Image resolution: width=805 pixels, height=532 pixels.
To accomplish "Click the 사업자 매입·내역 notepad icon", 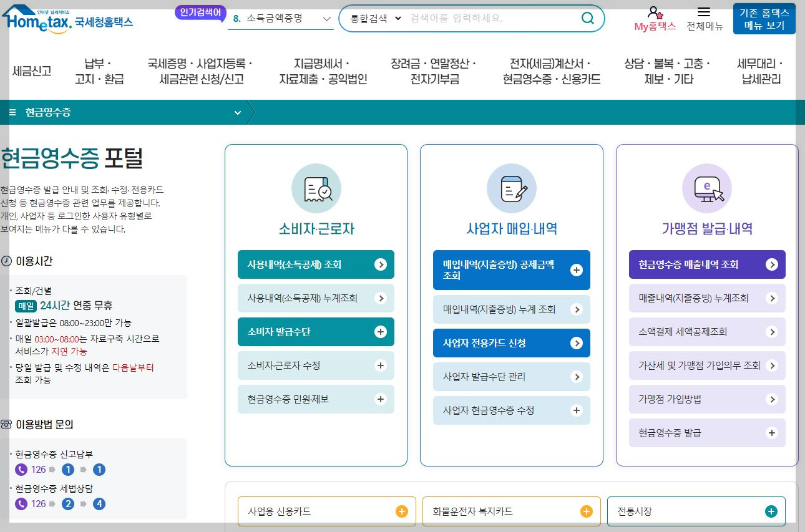I will [512, 189].
